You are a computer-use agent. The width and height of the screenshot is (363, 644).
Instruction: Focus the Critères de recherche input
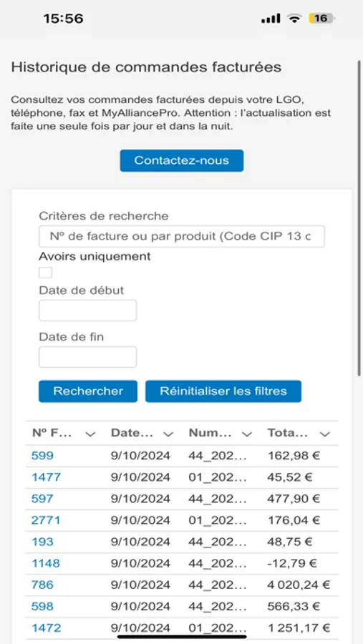click(182, 237)
